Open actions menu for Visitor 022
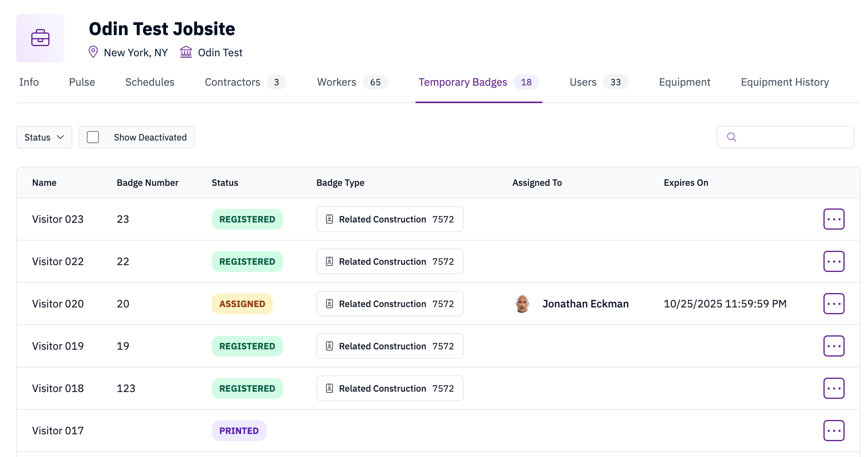The height and width of the screenshot is (457, 868). (x=834, y=261)
